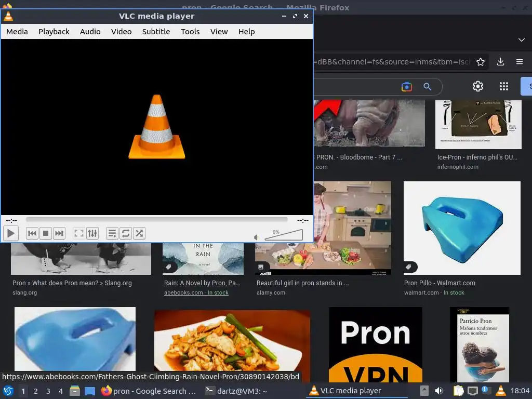This screenshot has height=399, width=532.
Task: Click the system tray volume icon
Action: (439, 391)
